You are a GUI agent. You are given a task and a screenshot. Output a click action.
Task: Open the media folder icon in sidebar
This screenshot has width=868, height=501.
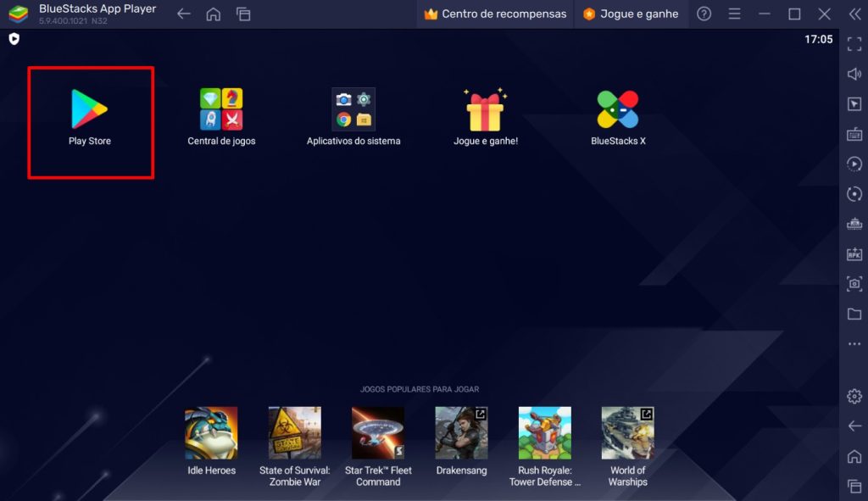tap(854, 314)
